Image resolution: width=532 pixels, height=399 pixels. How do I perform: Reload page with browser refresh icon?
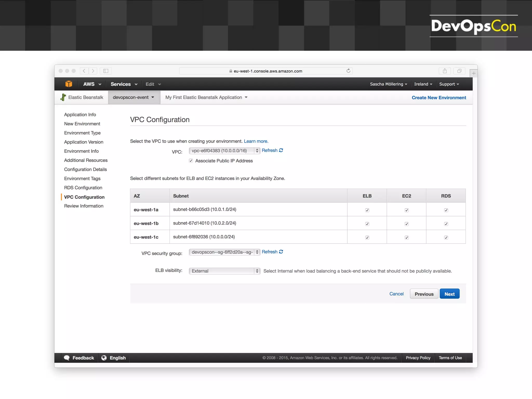point(348,71)
